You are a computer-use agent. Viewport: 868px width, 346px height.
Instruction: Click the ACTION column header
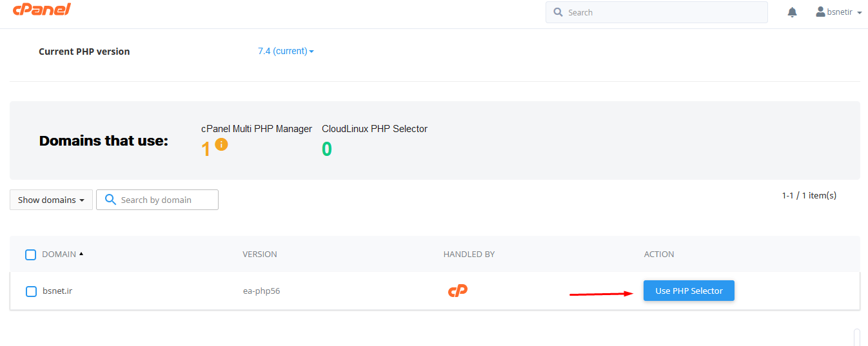(x=659, y=254)
